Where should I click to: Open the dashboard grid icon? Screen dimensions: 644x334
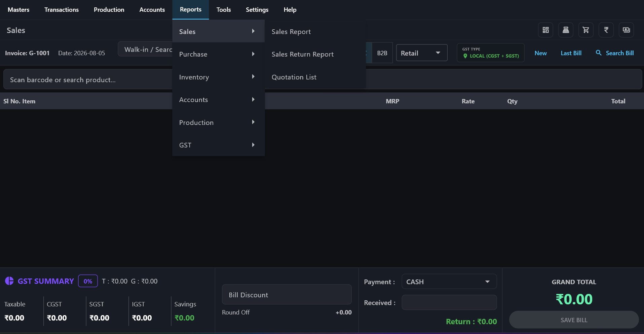click(545, 30)
